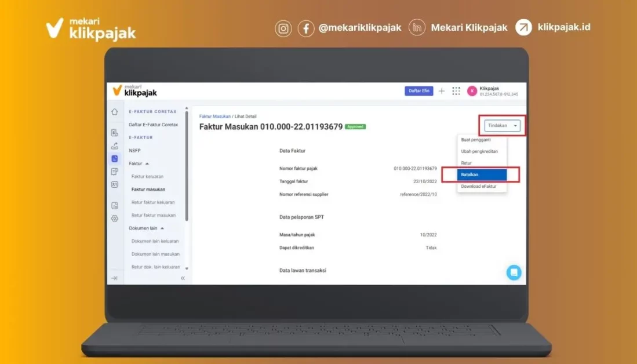Image resolution: width=637 pixels, height=364 pixels.
Task: Collapse the Dokumen lain submenu arrow
Action: click(x=162, y=228)
